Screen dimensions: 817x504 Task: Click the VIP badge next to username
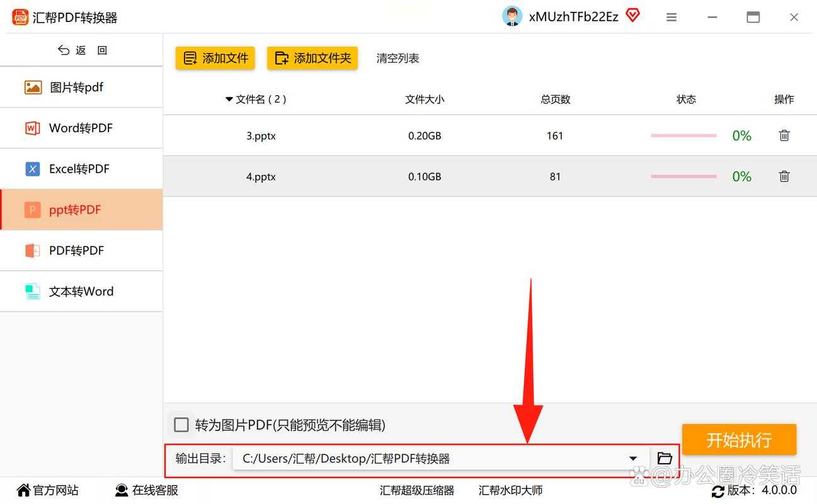(x=632, y=15)
